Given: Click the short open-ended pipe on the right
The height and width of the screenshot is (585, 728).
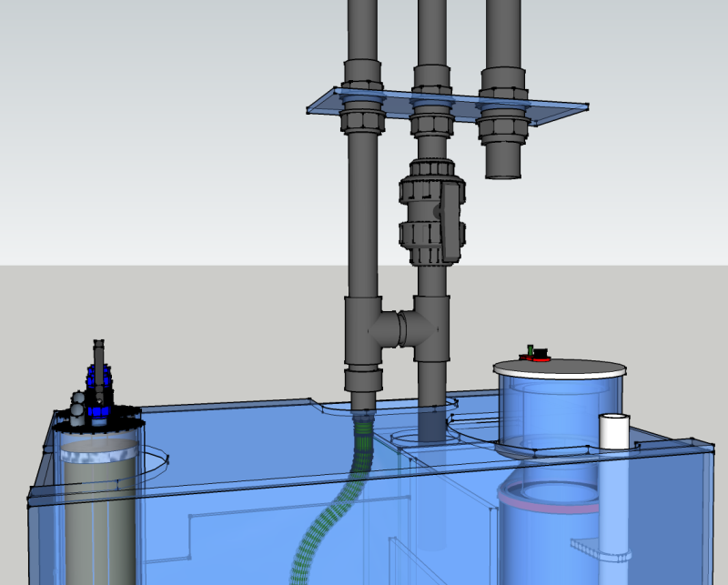Looking at the screenshot, I should [x=503, y=160].
